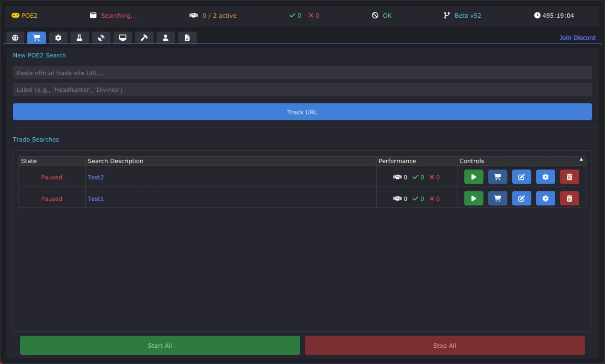This screenshot has width=605, height=364.
Task: Follow the Join Discord link
Action: click(x=577, y=37)
